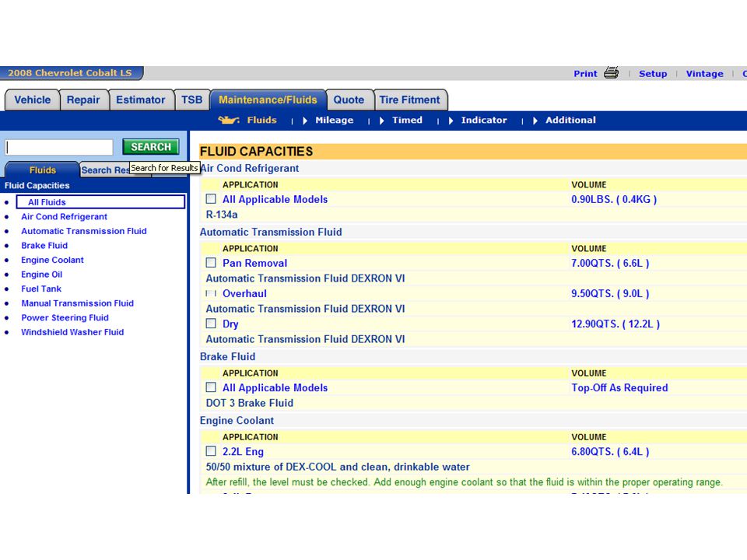Click into the search text field
747x560 pixels.
pyautogui.click(x=59, y=147)
